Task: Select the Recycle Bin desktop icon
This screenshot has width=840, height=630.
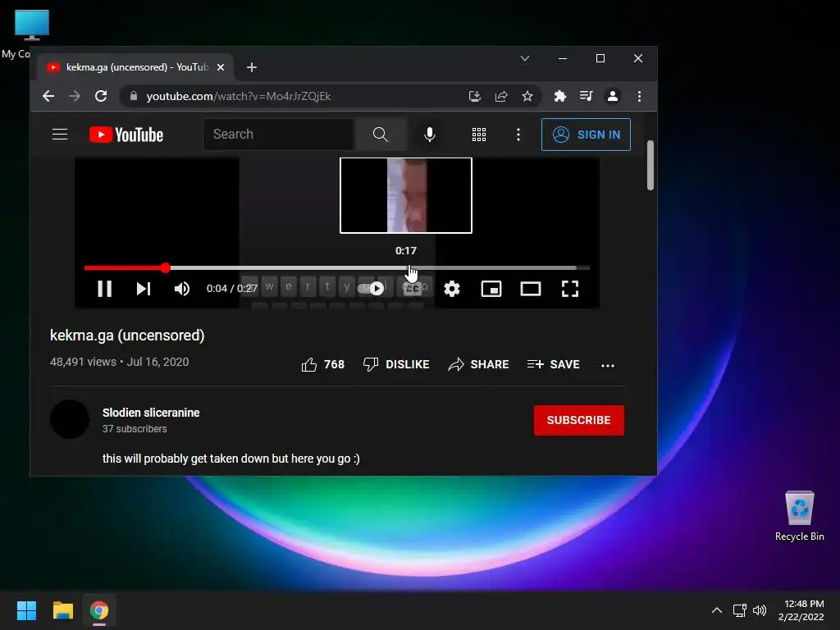Action: (x=799, y=516)
